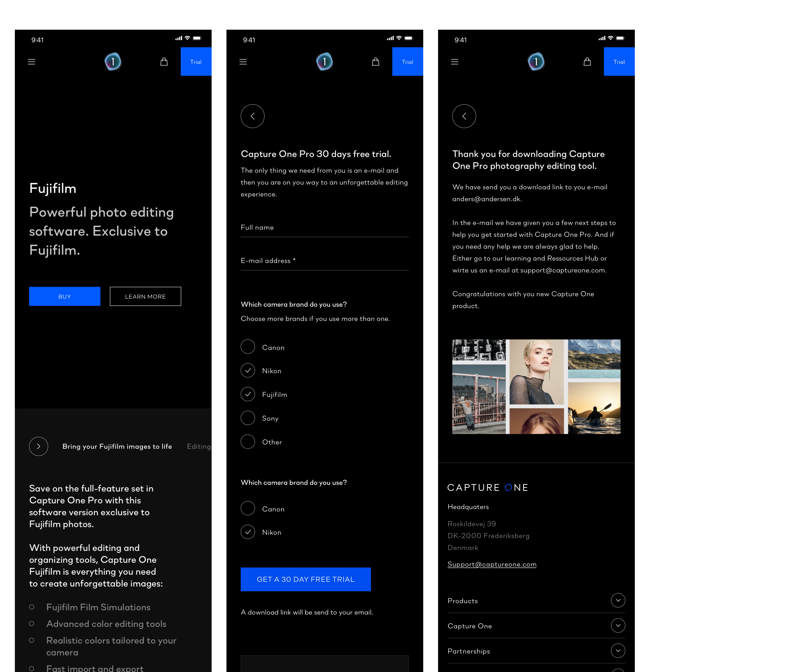Click 'Realistic colors tailored to your camera' text
The height and width of the screenshot is (672, 802).
(x=111, y=646)
